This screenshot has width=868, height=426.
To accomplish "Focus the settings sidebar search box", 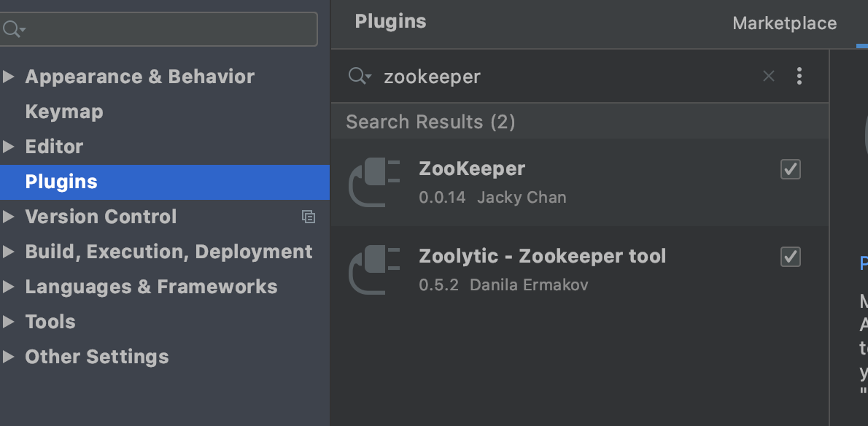I will (x=168, y=29).
